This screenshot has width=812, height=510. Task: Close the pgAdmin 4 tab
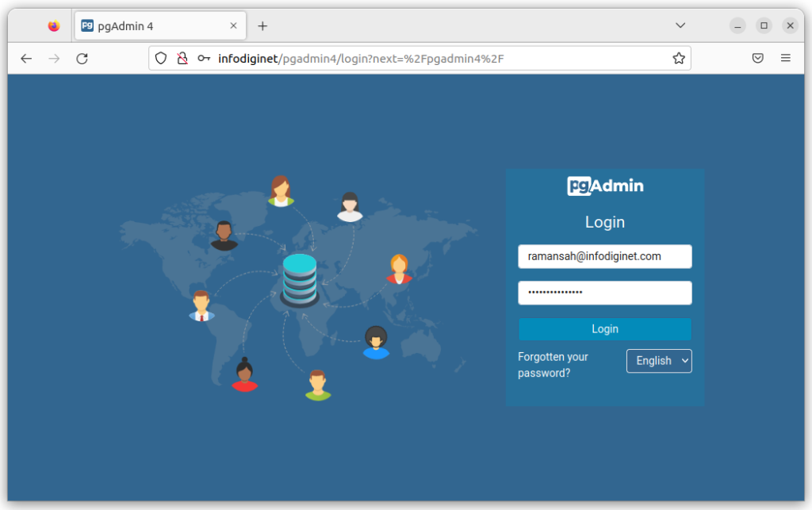[234, 25]
